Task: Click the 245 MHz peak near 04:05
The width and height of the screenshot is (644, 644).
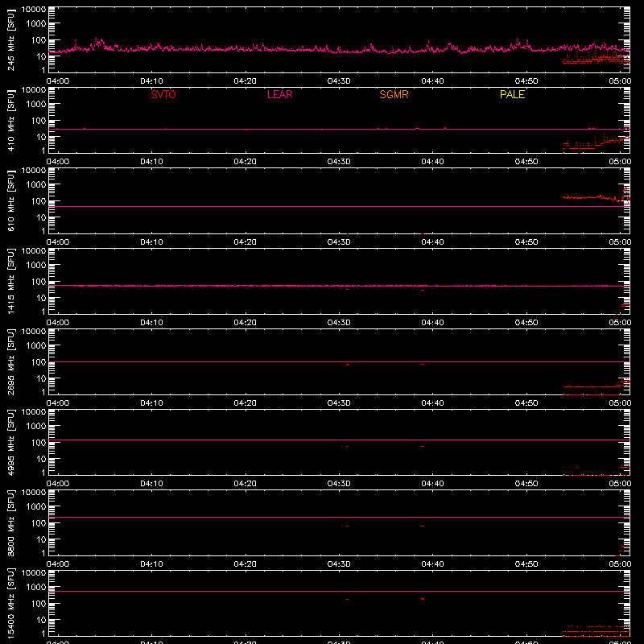Action: click(97, 43)
